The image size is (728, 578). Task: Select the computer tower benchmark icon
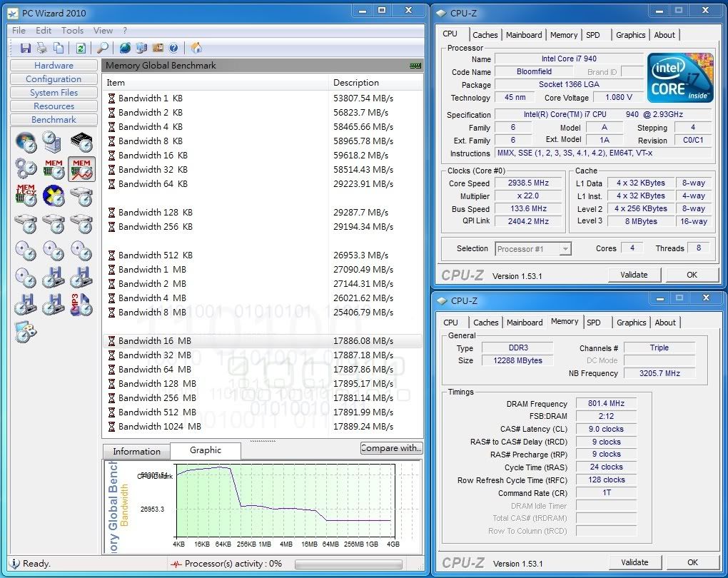pyautogui.click(x=53, y=141)
